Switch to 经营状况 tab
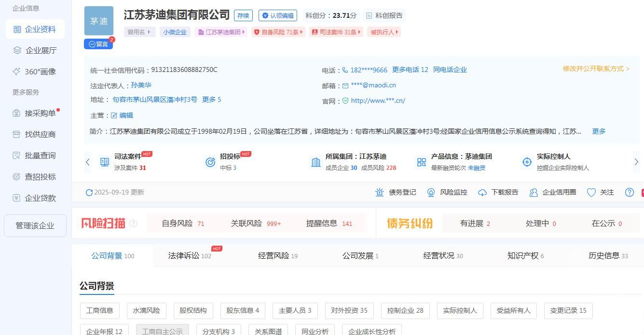This screenshot has height=335, width=644. coord(443,256)
